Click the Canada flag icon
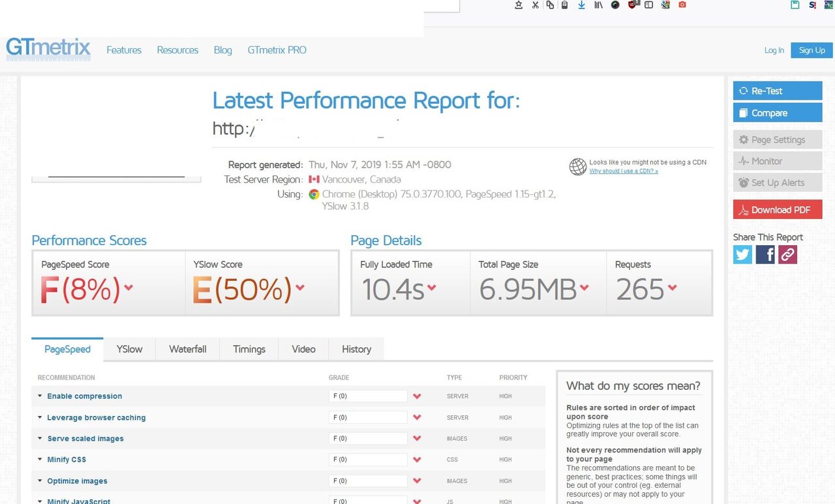This screenshot has height=504, width=835. pos(314,179)
